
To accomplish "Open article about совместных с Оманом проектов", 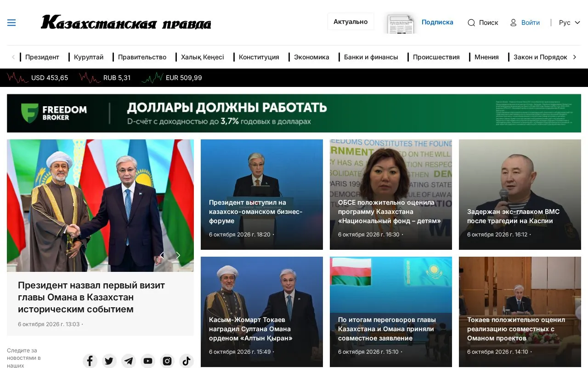I will point(520,312).
